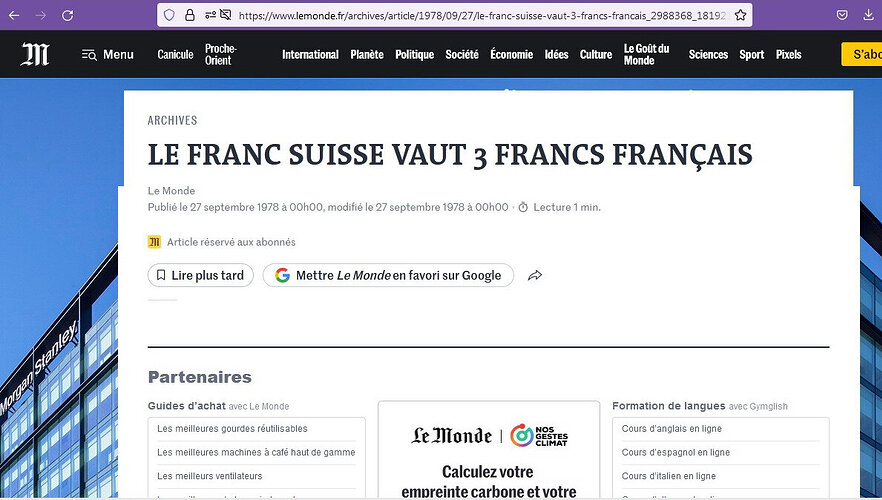
Task: Go to the Pixels section
Action: pos(789,55)
